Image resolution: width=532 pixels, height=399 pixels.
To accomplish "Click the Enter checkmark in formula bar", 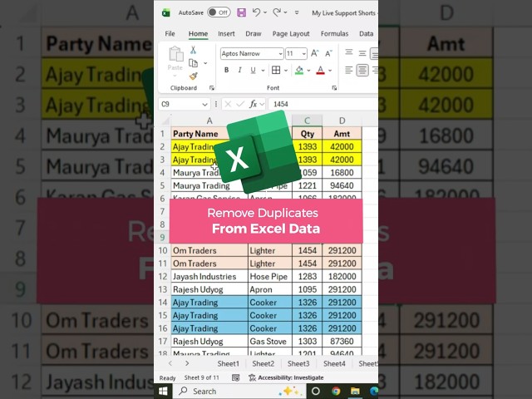I will tap(240, 104).
